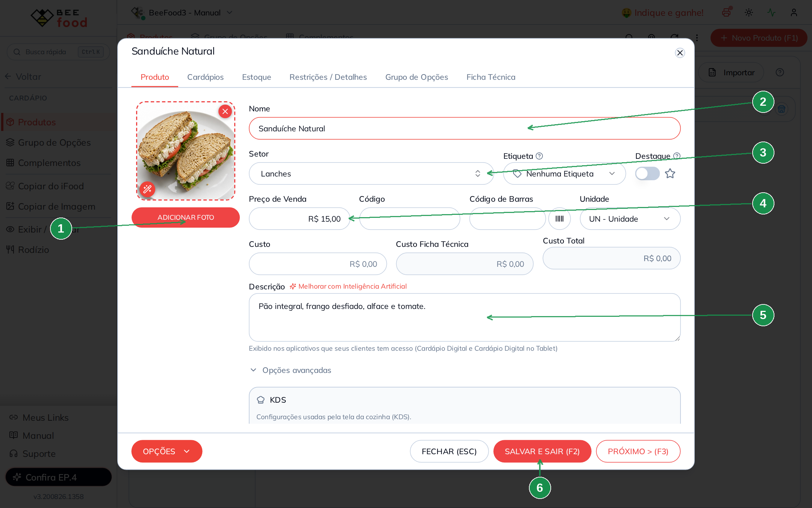The height and width of the screenshot is (508, 812).
Task: Click the Descrição text area
Action: [465, 317]
